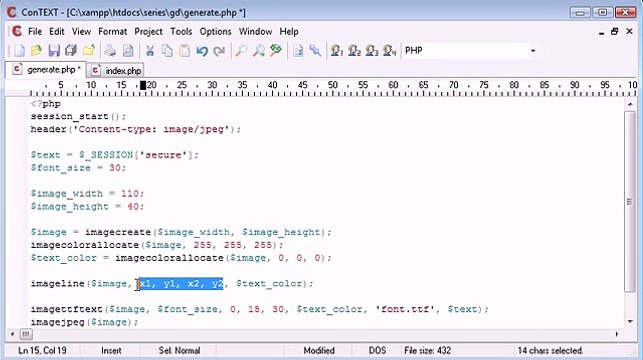Click the Save All files icon

pyautogui.click(x=71, y=51)
